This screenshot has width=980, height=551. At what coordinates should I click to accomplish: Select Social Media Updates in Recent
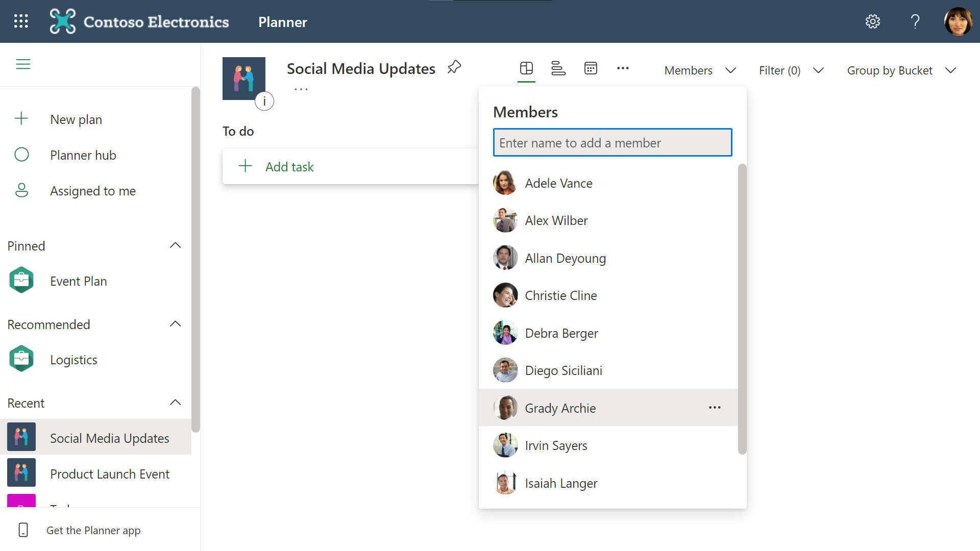pos(96,437)
